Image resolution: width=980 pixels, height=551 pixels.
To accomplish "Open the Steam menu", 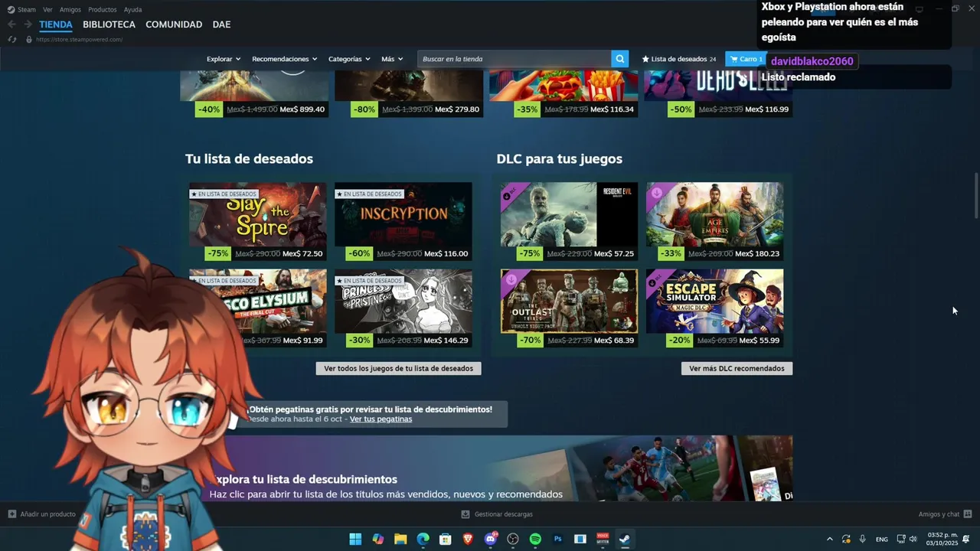I will click(x=21, y=9).
